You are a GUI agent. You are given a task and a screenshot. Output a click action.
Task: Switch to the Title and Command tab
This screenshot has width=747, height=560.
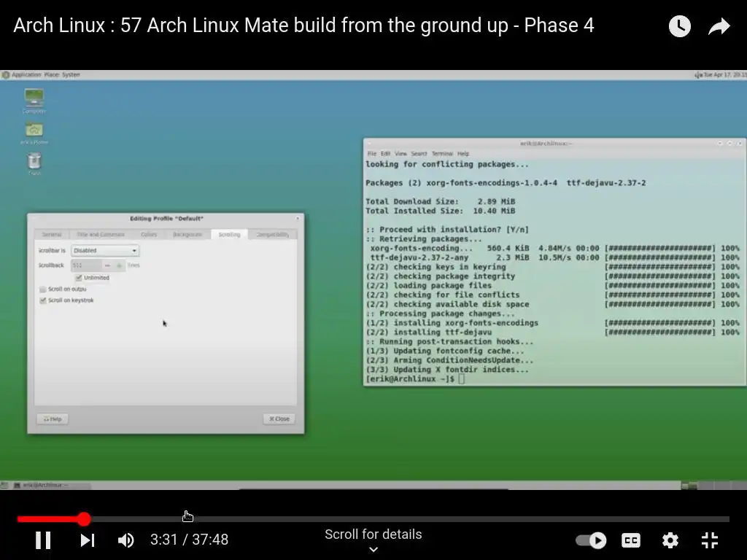(101, 234)
